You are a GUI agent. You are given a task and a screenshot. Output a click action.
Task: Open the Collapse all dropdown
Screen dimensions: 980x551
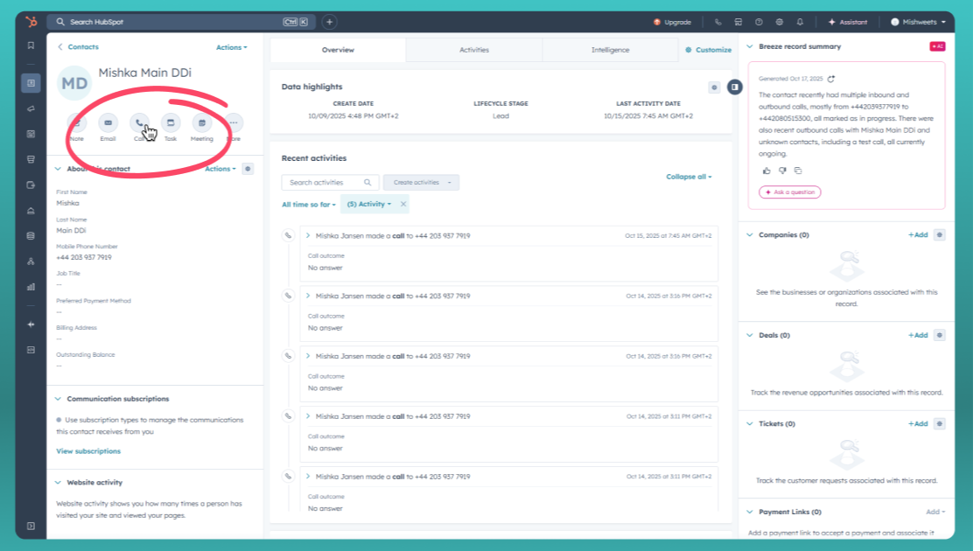coord(689,177)
